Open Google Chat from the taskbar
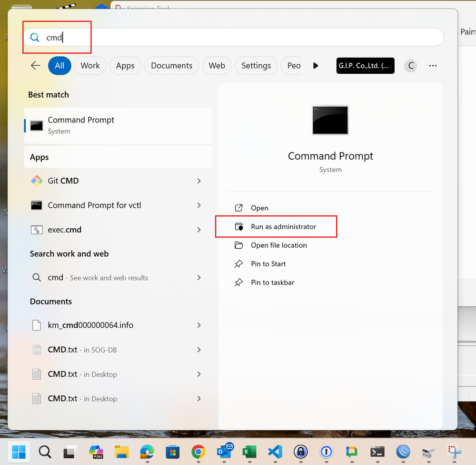Screen dimensions: 476x465 352,452
